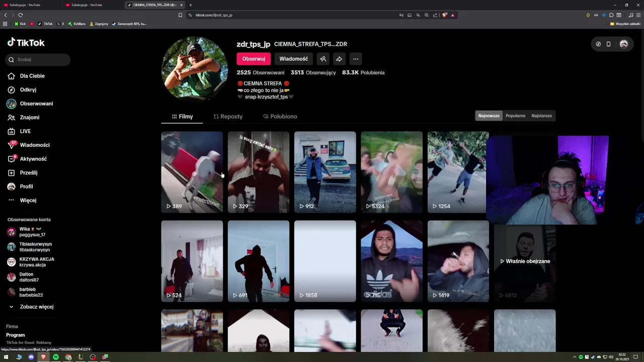The height and width of the screenshot is (362, 644).
Task: Open a new browser tab with plus
Action: 191,5
